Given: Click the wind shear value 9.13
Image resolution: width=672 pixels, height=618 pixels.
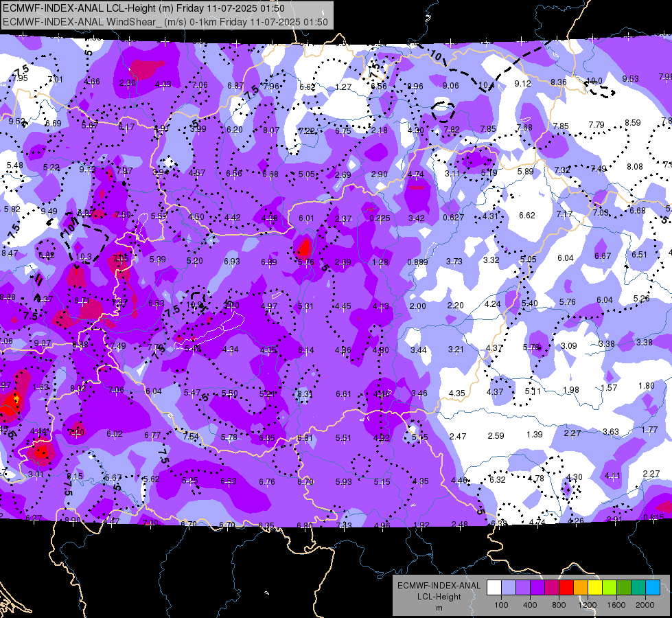Looking at the screenshot, I should point(87,169).
